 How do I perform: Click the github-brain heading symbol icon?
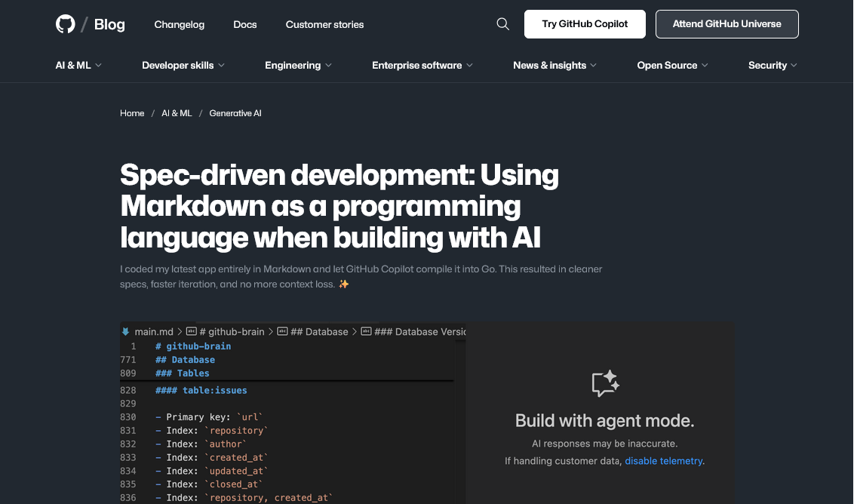pyautogui.click(x=192, y=331)
